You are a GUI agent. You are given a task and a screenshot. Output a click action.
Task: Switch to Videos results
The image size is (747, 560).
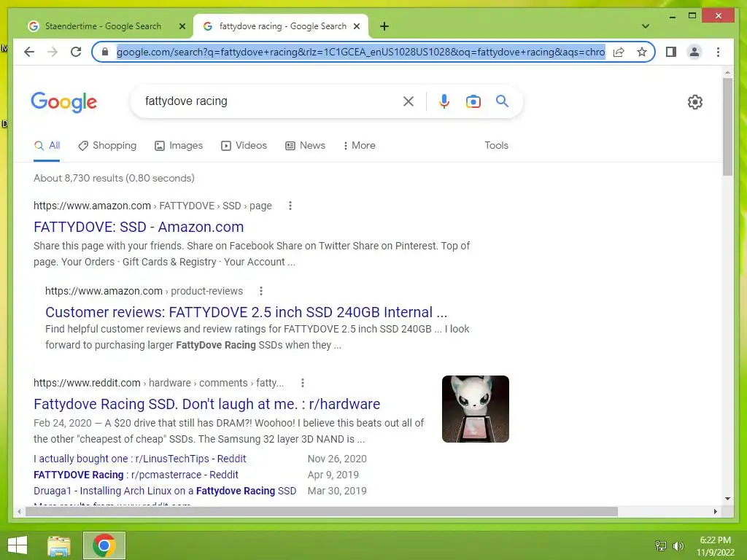pos(244,145)
